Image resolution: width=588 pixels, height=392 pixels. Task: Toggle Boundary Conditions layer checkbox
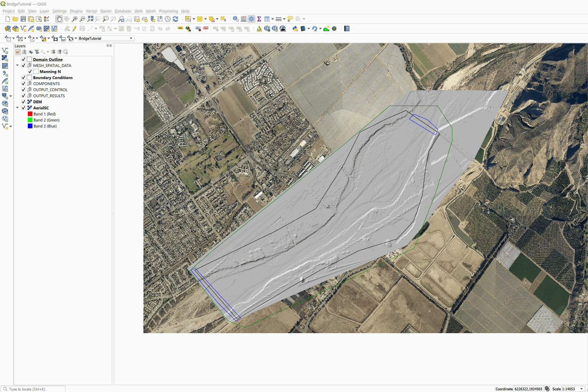[24, 78]
